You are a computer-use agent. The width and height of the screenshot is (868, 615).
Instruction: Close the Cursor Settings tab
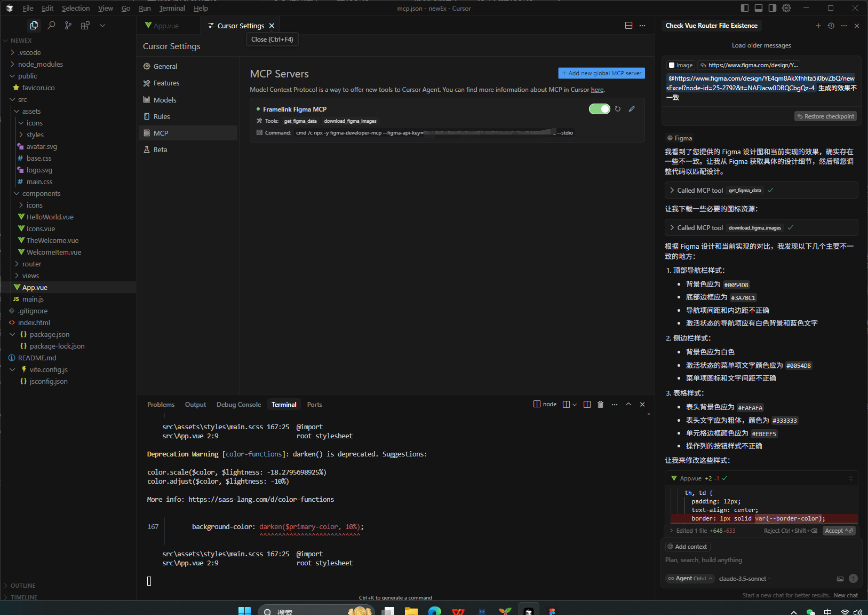tap(272, 26)
